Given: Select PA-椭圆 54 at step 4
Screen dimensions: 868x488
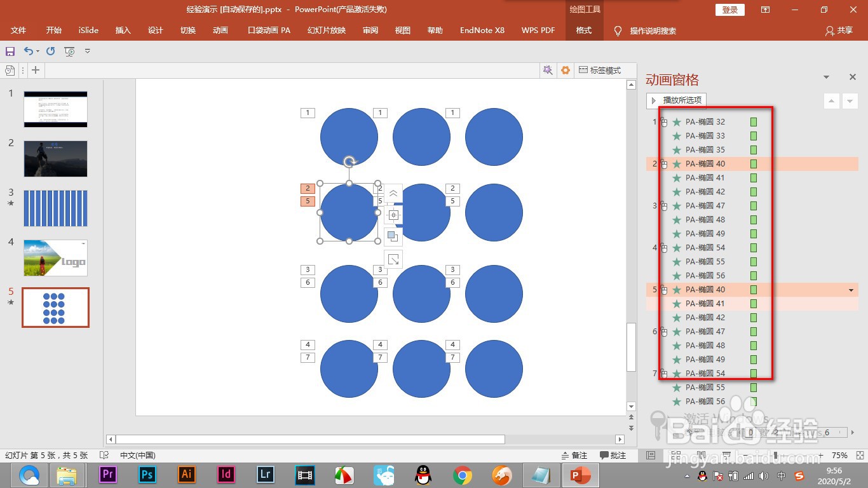Looking at the screenshot, I should point(752,248).
